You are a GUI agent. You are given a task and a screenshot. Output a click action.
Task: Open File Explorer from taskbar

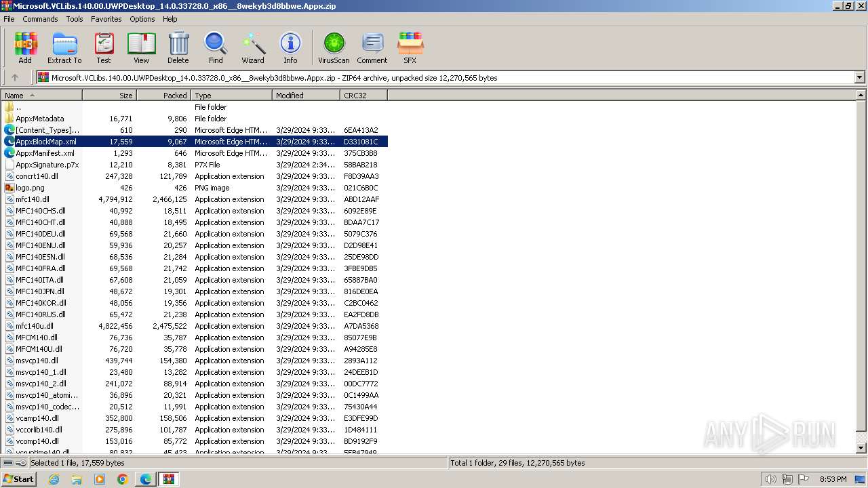click(77, 479)
